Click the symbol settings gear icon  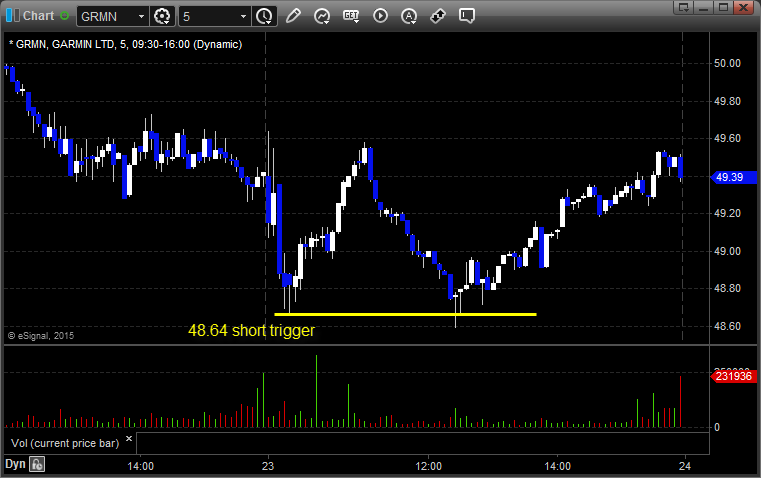pyautogui.click(x=163, y=16)
